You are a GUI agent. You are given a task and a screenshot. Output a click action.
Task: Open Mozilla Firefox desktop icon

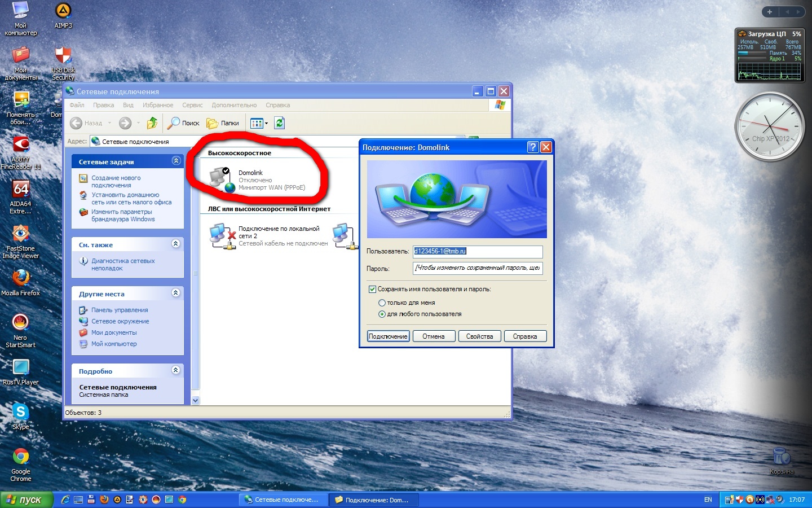[x=21, y=278]
